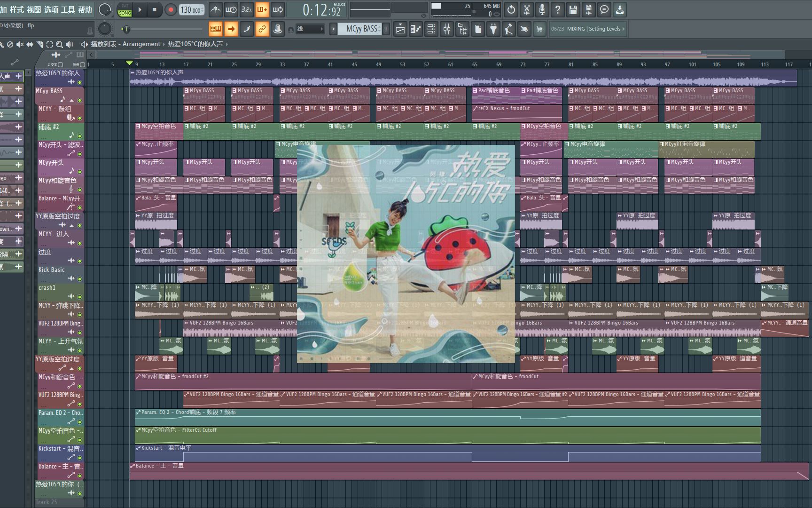Mute the MCyy BASS track
The width and height of the screenshot is (812, 508).
tap(79, 100)
